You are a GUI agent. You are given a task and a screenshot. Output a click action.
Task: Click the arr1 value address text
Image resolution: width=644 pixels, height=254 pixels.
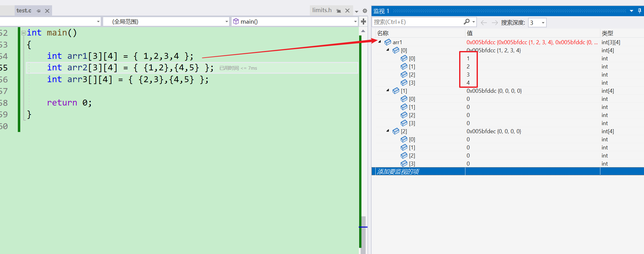coord(532,42)
